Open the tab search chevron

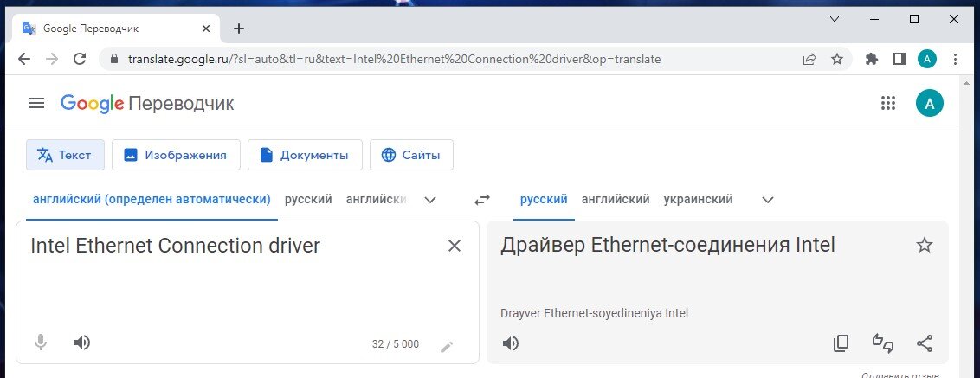(x=834, y=19)
